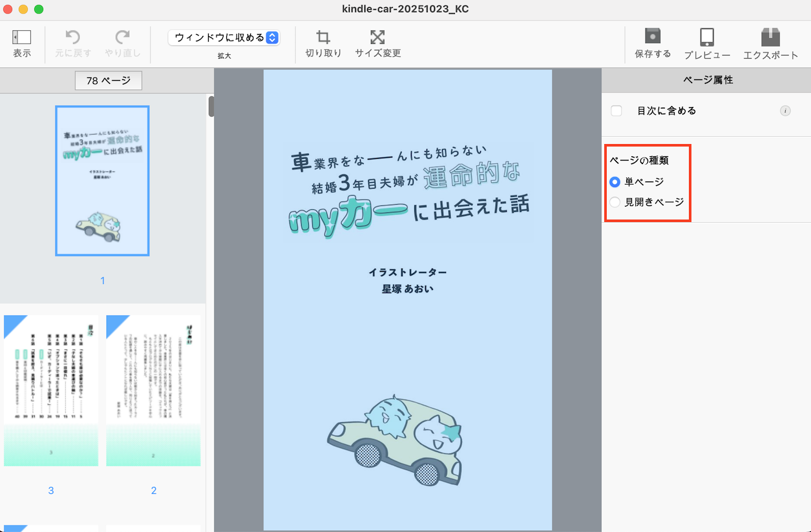This screenshot has width=811, height=532.
Task: Select the crop (切り取り) tool
Action: click(323, 37)
